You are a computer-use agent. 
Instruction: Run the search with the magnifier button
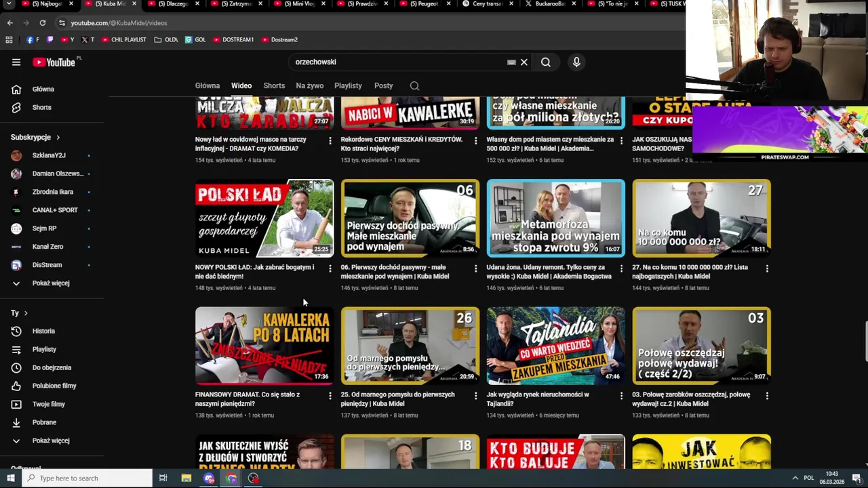coord(546,62)
